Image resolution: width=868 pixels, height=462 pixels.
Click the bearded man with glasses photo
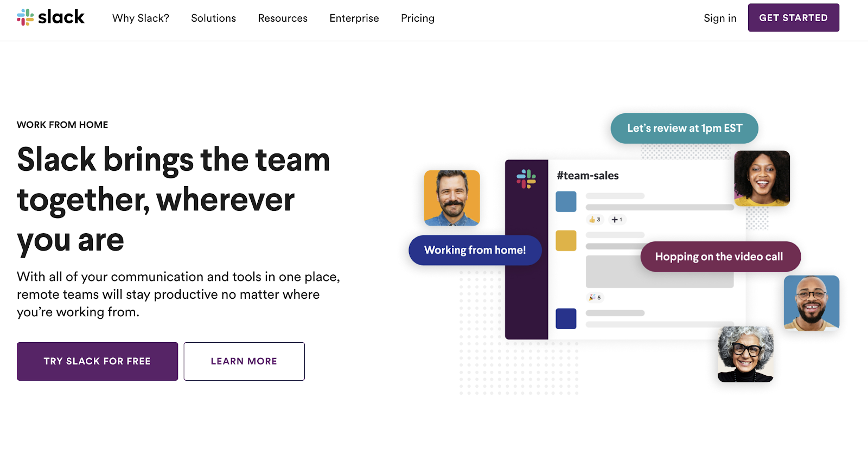click(812, 303)
